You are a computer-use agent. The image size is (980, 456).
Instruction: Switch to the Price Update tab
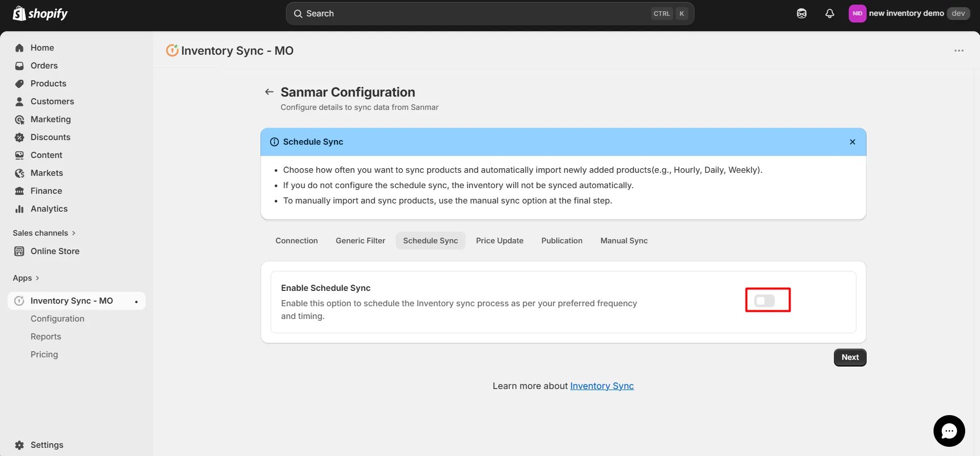point(500,241)
